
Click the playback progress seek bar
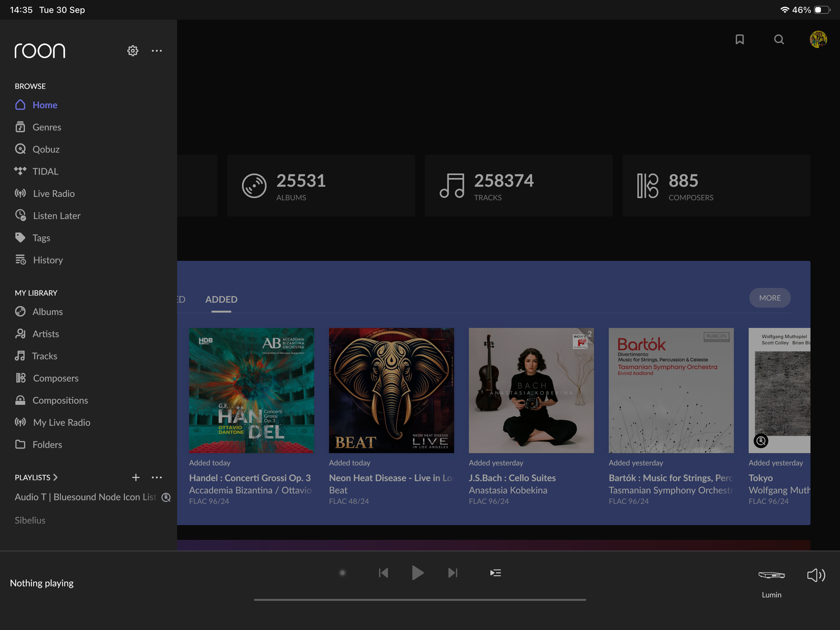pos(420,600)
